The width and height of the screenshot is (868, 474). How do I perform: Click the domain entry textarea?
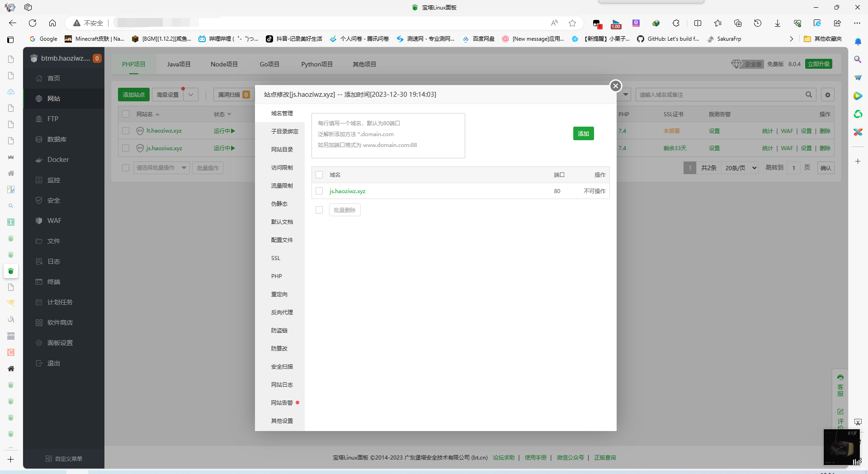tap(388, 135)
